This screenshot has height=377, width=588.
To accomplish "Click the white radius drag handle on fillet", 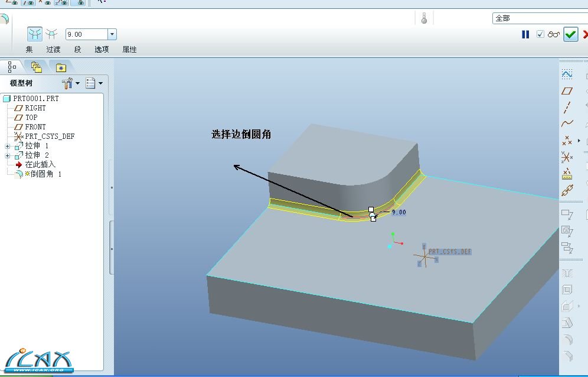I will (371, 210).
